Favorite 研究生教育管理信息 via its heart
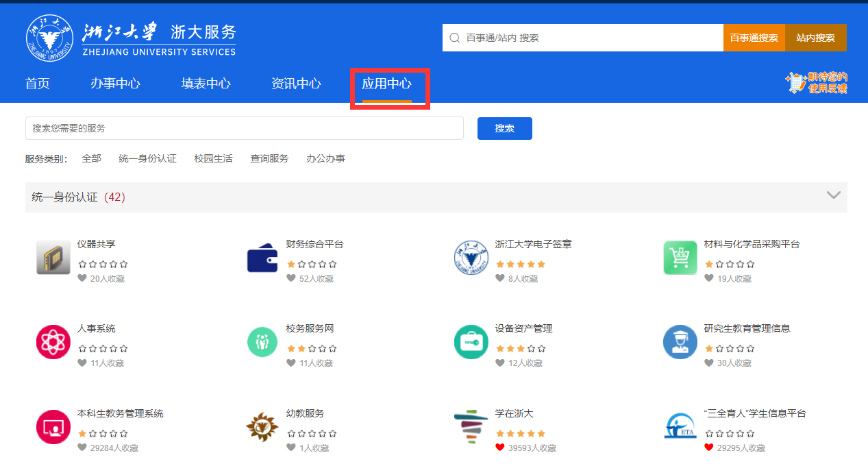 point(709,363)
